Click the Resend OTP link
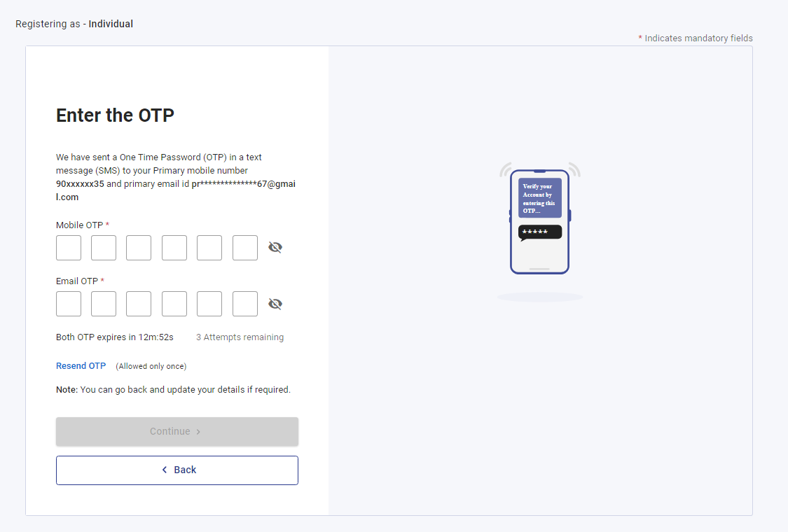This screenshot has height=532, width=788. pyautogui.click(x=81, y=365)
